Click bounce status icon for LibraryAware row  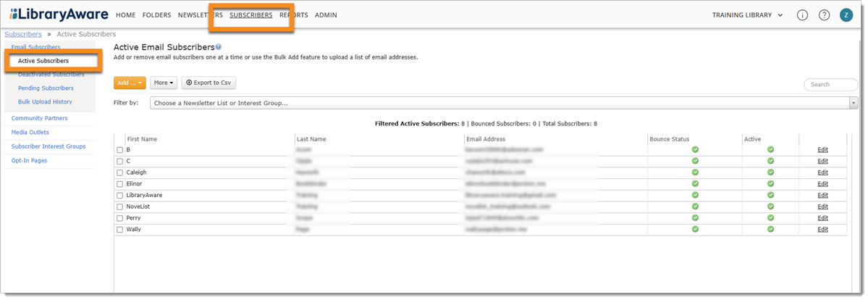click(x=695, y=195)
